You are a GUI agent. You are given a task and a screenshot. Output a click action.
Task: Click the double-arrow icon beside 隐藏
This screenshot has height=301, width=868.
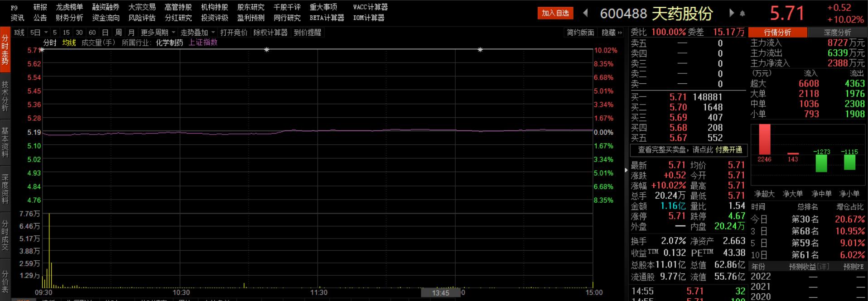coord(620,33)
